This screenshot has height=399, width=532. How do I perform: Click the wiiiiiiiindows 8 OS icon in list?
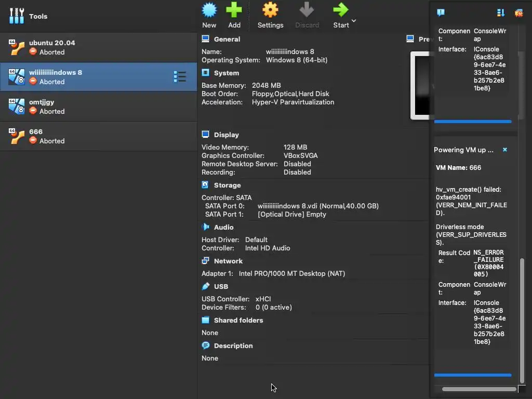tap(16, 77)
